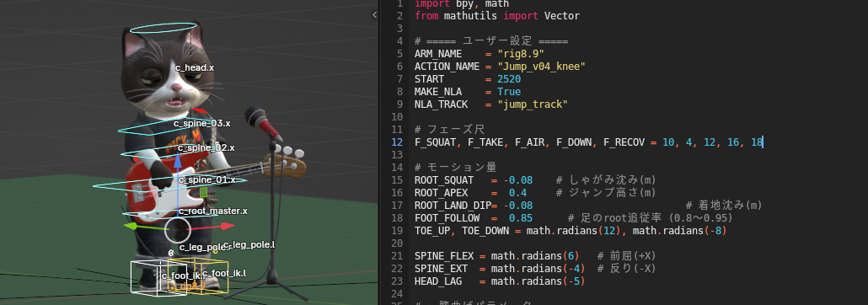Screen dimensions: 868x305
Task: Click the "しゃがみ沈み(m)" comment
Action: click(x=606, y=180)
